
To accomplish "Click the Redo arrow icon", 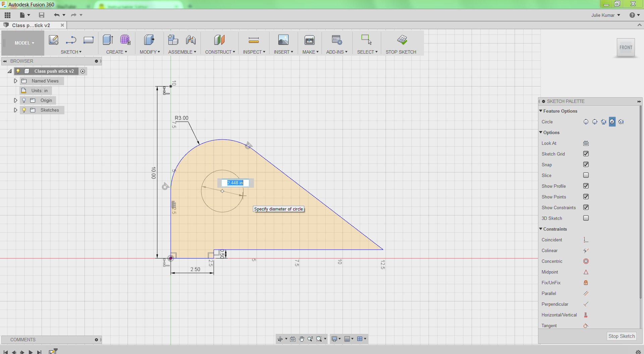I will coord(73,15).
